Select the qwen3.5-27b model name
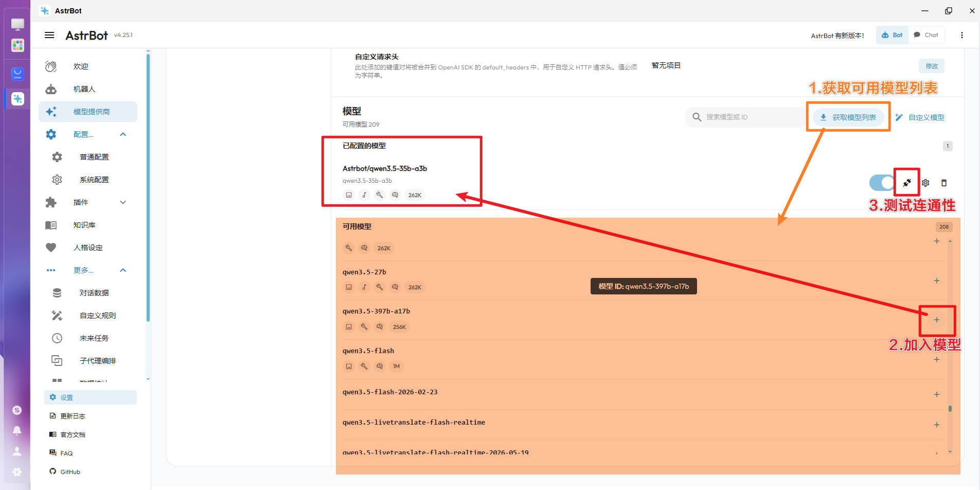Viewport: 980px width, 490px height. click(x=364, y=272)
